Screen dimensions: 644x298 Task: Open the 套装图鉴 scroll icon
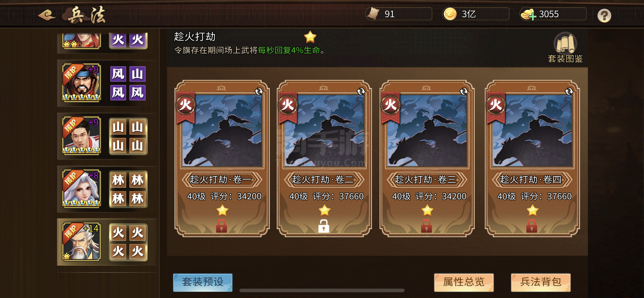point(565,43)
